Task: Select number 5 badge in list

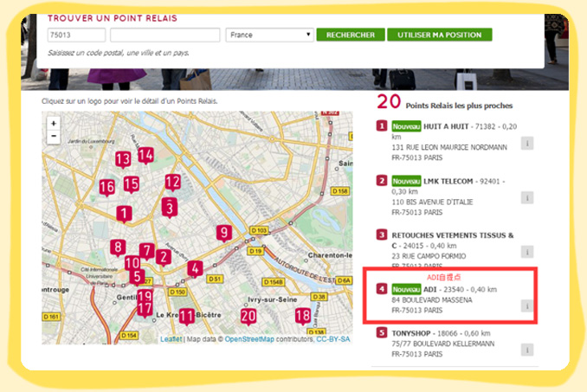Action: (x=382, y=332)
